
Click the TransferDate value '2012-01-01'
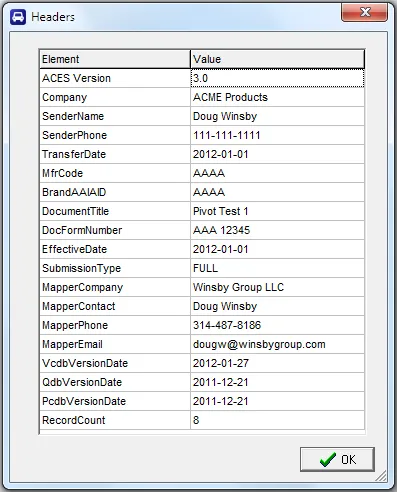point(277,154)
